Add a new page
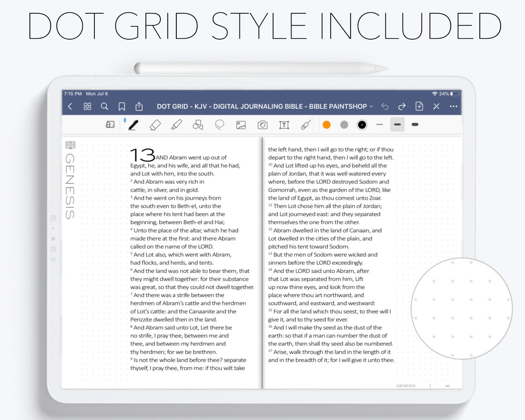 coord(419,106)
